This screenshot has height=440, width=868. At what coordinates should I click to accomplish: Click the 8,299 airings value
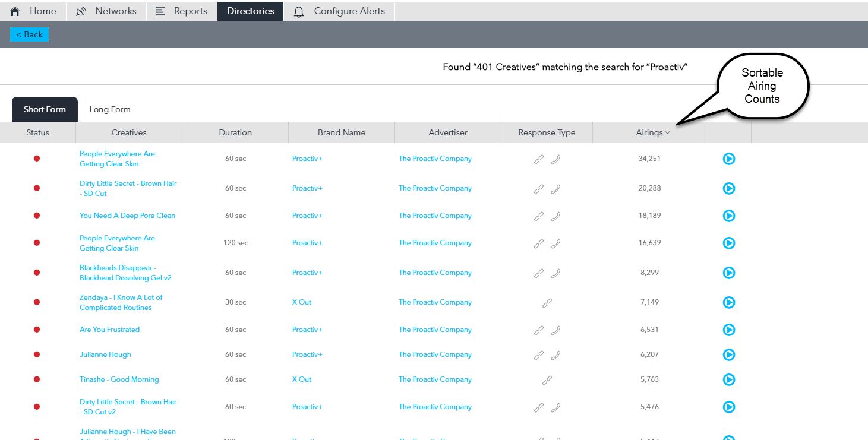tap(649, 273)
